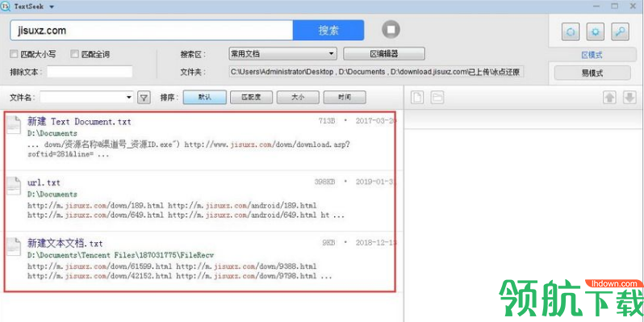Click the refresh index icon button
Viewport: 644px width, 322px height.
coord(571,31)
